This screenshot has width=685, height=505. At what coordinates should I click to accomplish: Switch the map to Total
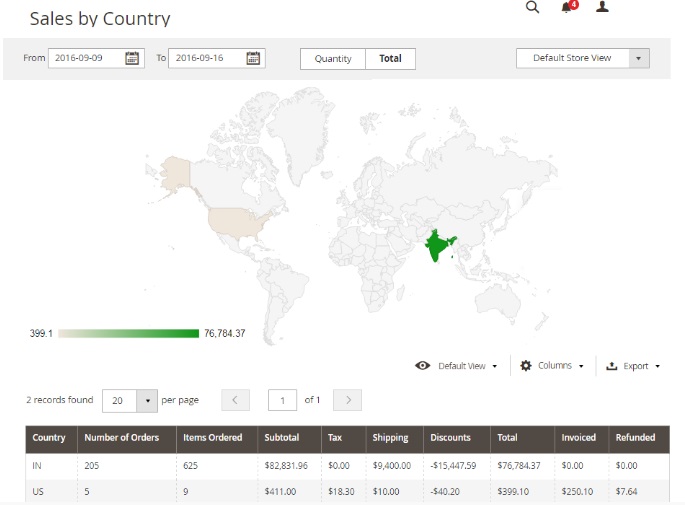390,59
